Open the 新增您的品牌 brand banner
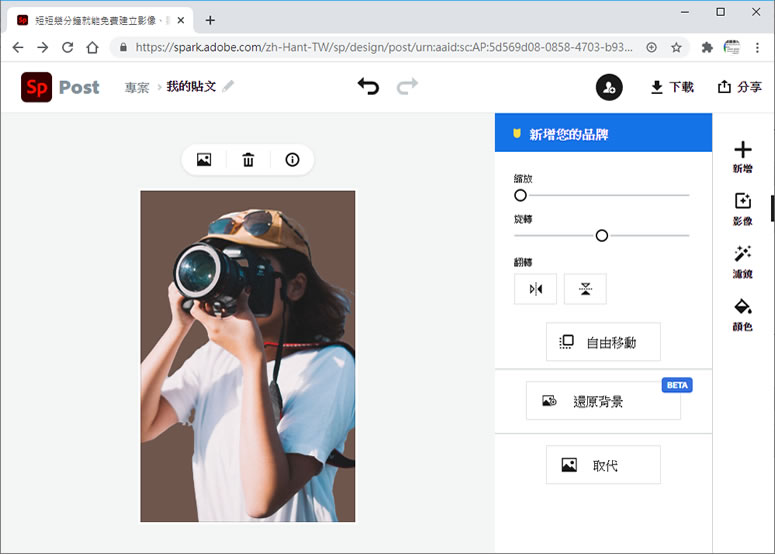 (x=603, y=132)
